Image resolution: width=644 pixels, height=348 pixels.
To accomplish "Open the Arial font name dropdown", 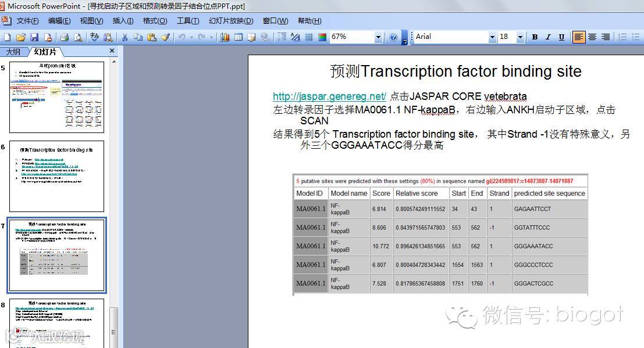I will pos(492,37).
